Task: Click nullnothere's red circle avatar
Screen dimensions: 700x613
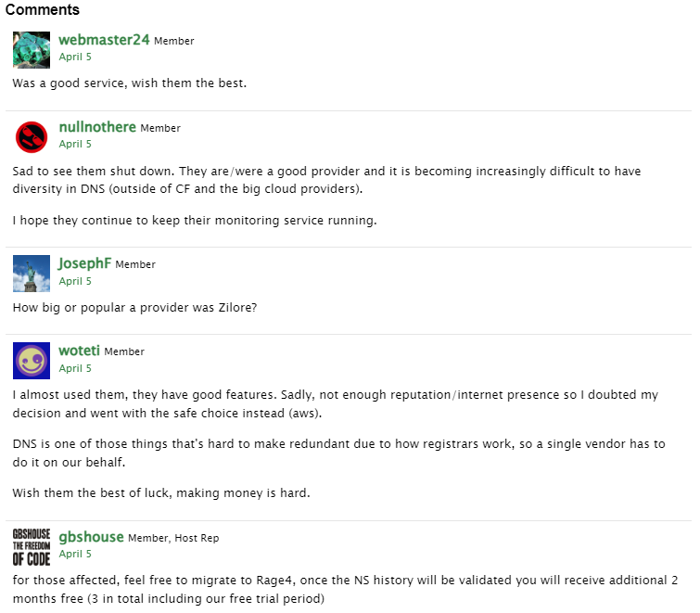Action: [32, 137]
